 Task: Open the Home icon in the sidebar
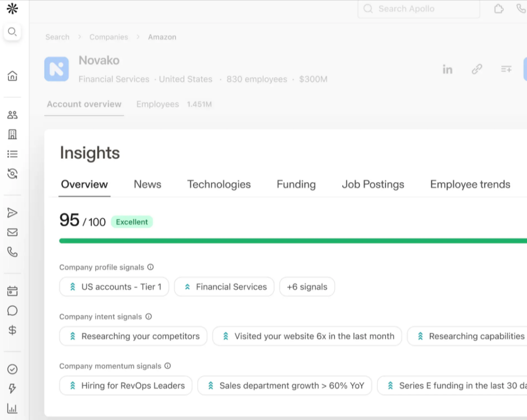pyautogui.click(x=12, y=76)
